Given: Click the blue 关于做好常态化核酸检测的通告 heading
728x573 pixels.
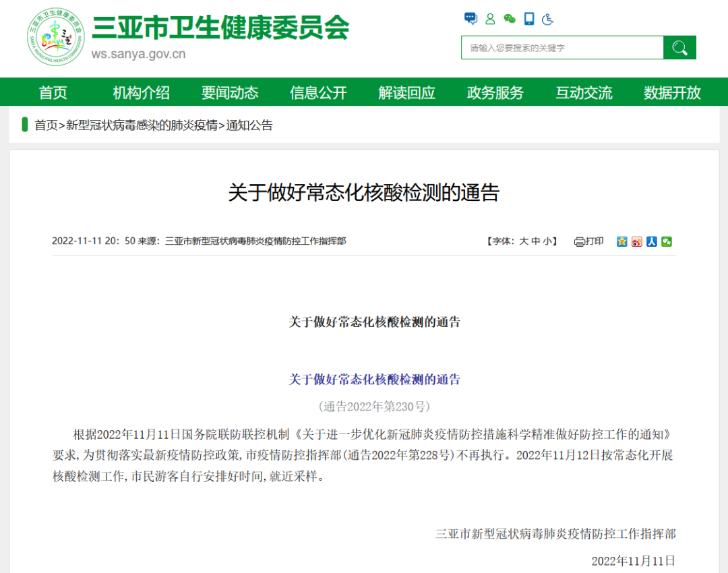Looking at the screenshot, I should pos(374,379).
